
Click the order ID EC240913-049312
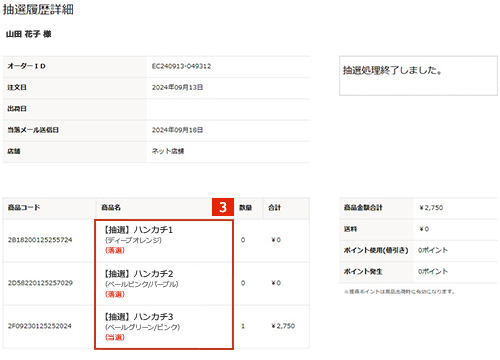pyautogui.click(x=181, y=66)
